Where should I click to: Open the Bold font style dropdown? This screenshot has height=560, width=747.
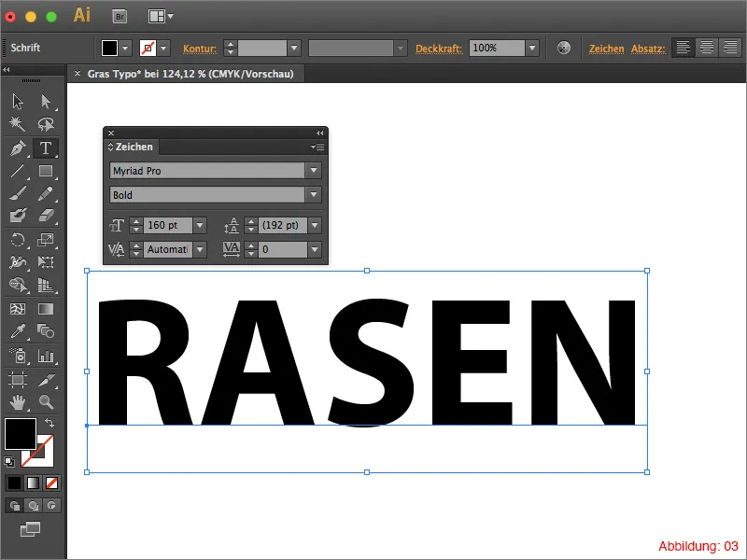(x=312, y=195)
